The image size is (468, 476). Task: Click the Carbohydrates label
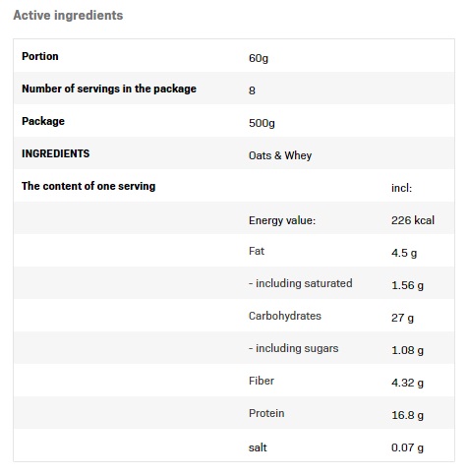pos(285,316)
